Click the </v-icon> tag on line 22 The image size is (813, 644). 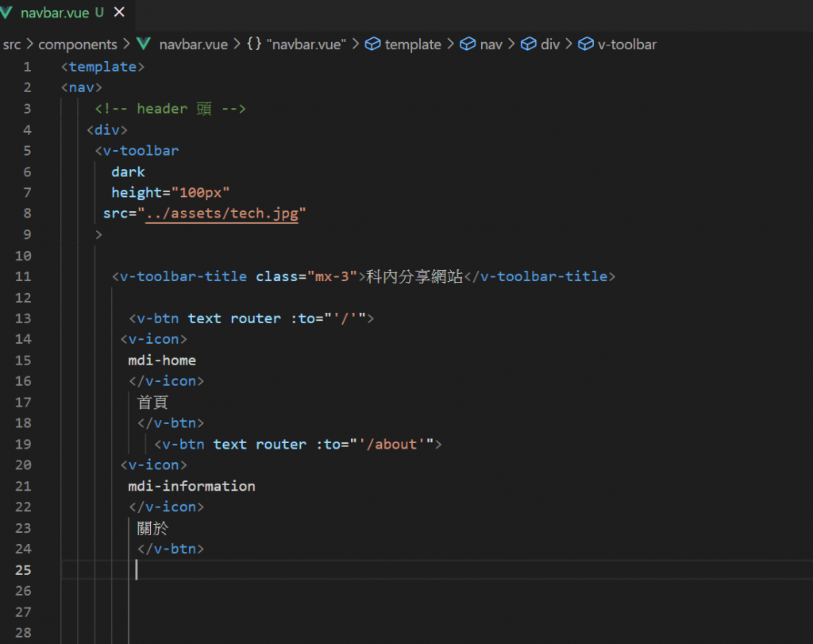(167, 507)
